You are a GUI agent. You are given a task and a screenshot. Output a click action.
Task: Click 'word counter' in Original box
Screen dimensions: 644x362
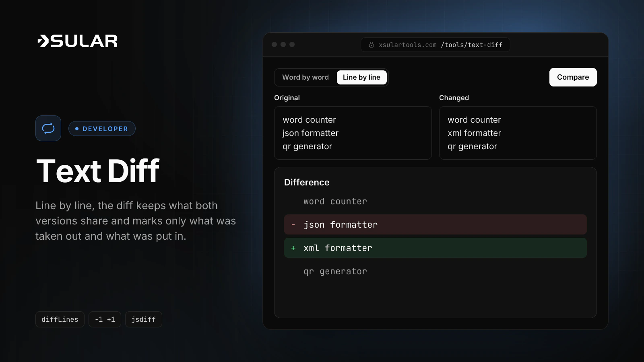(309, 120)
